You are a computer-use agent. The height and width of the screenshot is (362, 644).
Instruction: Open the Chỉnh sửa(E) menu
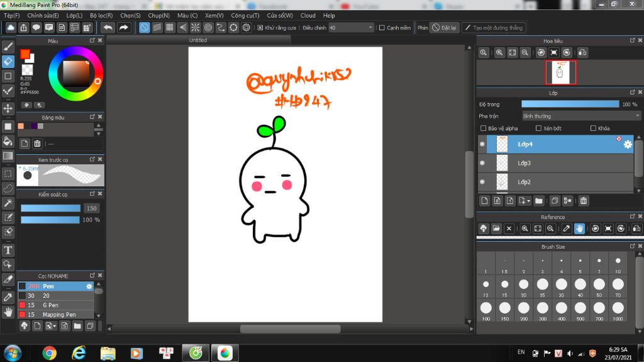click(x=43, y=15)
